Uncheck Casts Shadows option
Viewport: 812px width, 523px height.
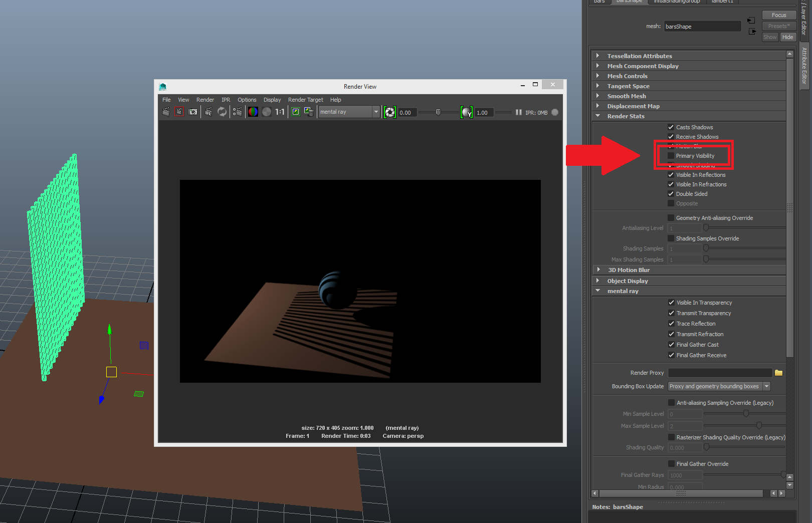pyautogui.click(x=671, y=127)
